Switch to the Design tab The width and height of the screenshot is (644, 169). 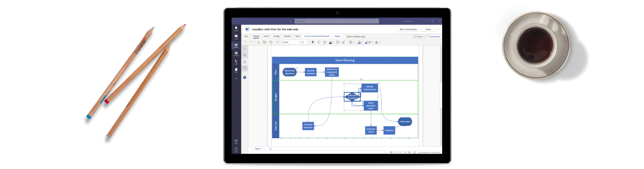pyautogui.click(x=277, y=36)
